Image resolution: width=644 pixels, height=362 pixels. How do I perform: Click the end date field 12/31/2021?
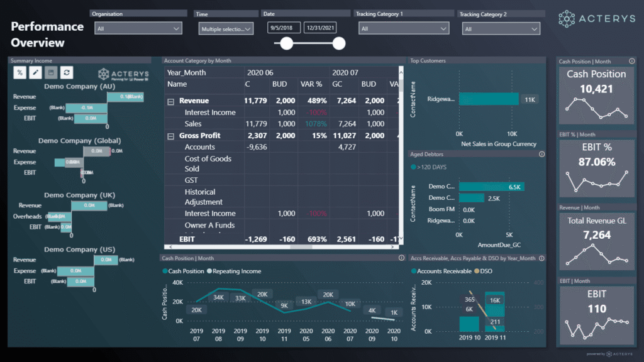[320, 28]
